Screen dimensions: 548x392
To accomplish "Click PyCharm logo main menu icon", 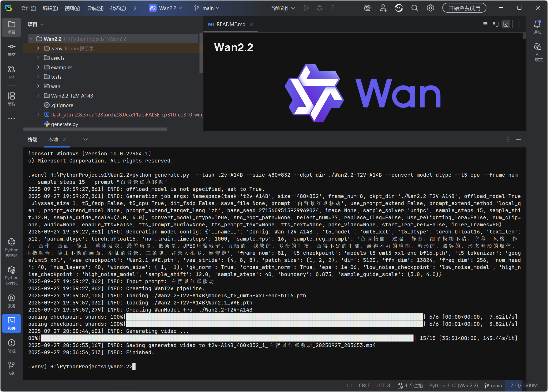I will [x=8, y=8].
